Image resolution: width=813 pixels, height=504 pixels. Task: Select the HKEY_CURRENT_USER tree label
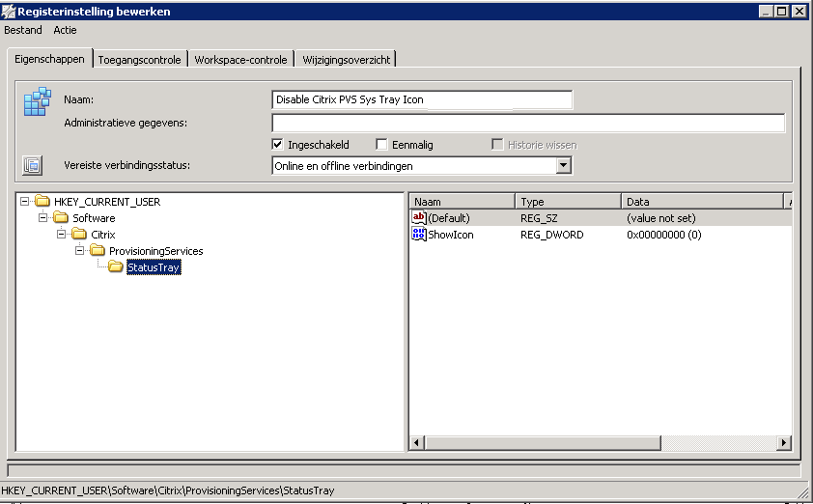coord(107,201)
